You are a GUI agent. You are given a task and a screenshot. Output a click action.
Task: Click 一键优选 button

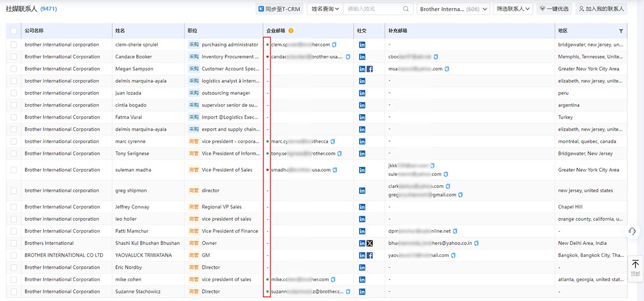click(554, 9)
